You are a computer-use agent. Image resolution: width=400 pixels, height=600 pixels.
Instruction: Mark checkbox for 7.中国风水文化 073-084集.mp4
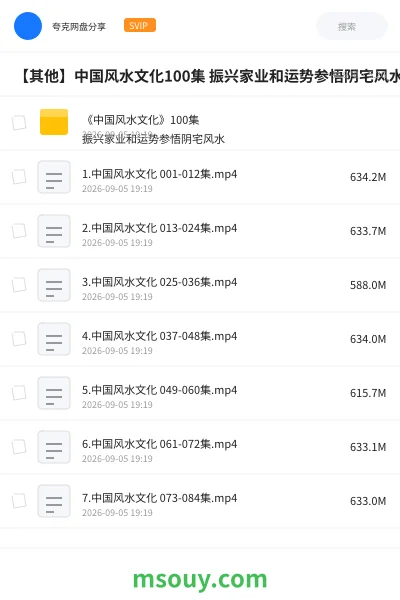click(19, 501)
